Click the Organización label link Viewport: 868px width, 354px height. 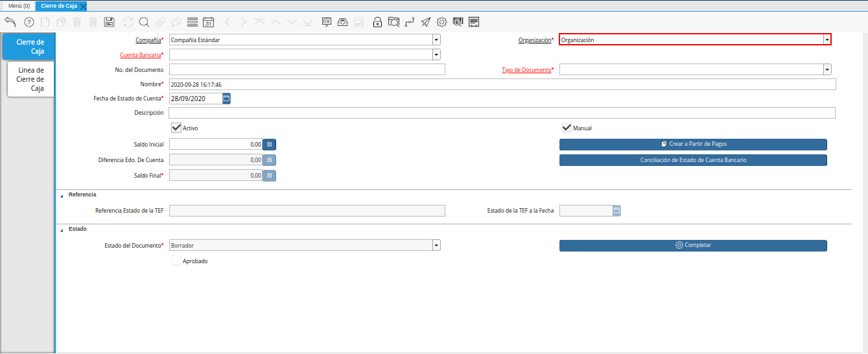pos(534,40)
